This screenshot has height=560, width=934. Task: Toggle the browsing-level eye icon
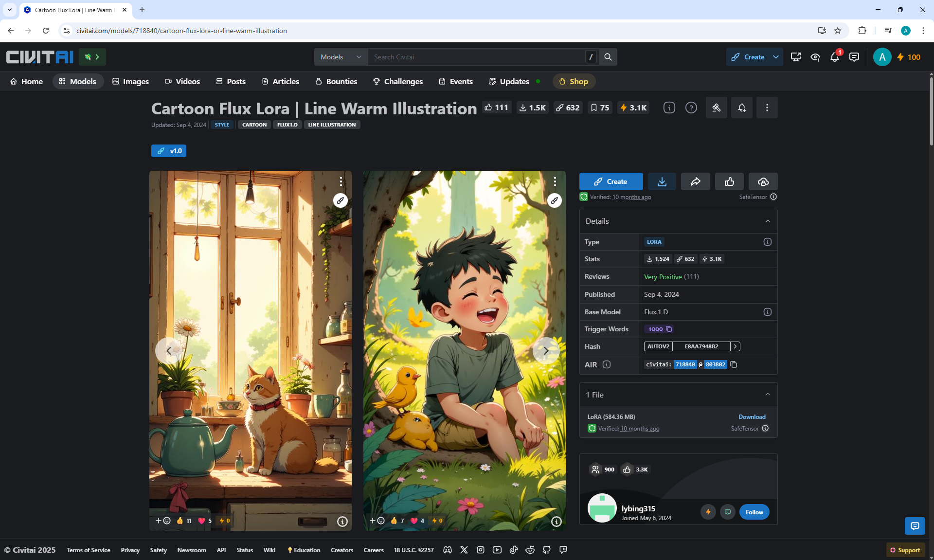coord(815,57)
